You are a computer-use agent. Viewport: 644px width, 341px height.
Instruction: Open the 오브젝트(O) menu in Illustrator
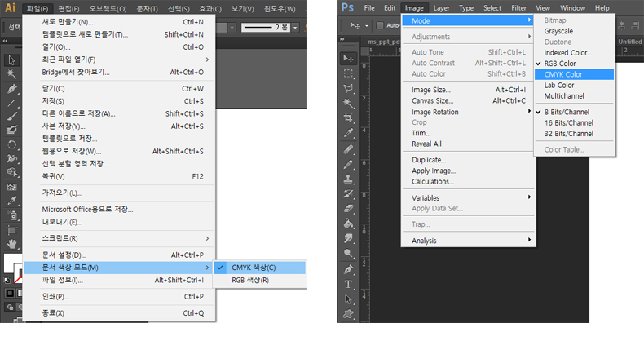coord(108,8)
